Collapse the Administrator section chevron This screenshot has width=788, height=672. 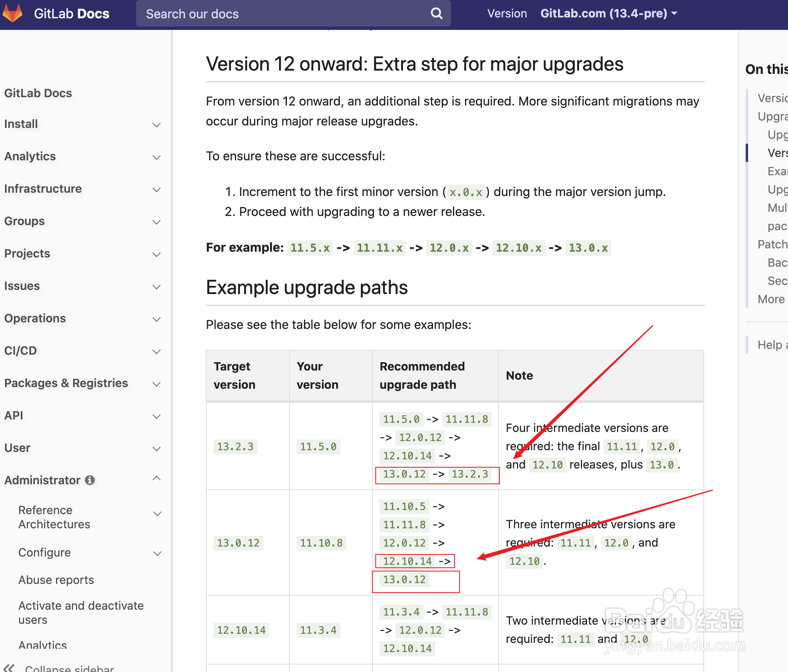pyautogui.click(x=157, y=478)
